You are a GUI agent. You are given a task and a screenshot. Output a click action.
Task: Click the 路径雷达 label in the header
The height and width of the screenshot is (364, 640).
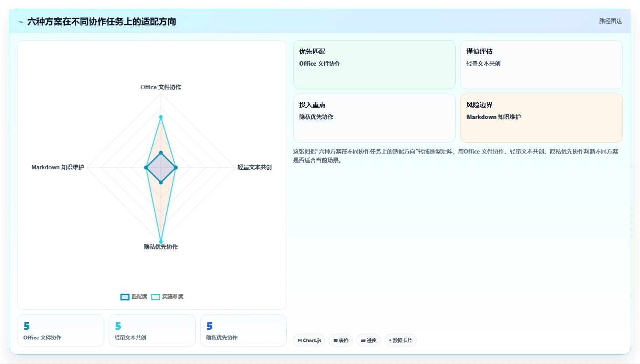pyautogui.click(x=610, y=21)
